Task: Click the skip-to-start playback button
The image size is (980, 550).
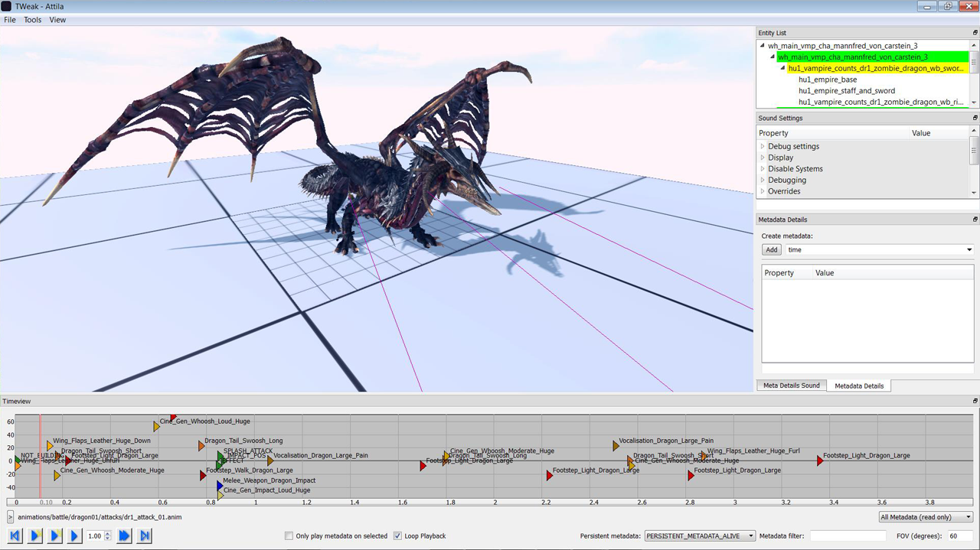Action: coord(15,536)
